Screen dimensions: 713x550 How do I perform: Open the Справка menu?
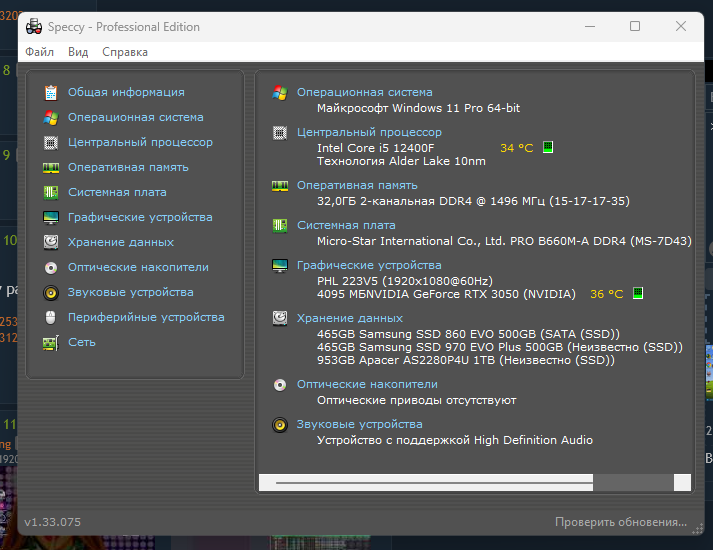(x=125, y=52)
